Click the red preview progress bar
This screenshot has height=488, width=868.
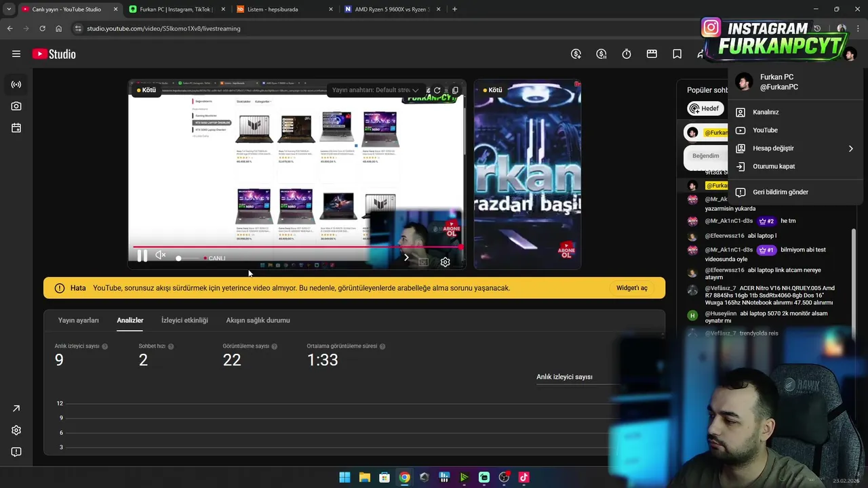pos(297,247)
